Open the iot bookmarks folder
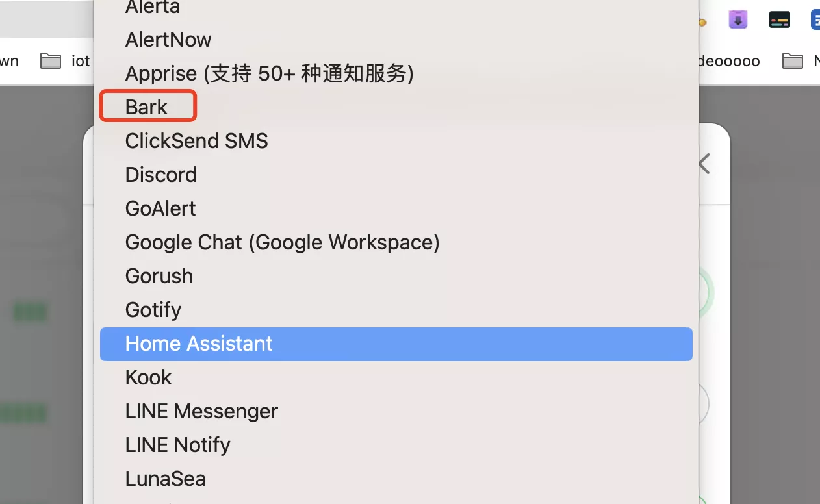This screenshot has height=504, width=820. (x=65, y=61)
